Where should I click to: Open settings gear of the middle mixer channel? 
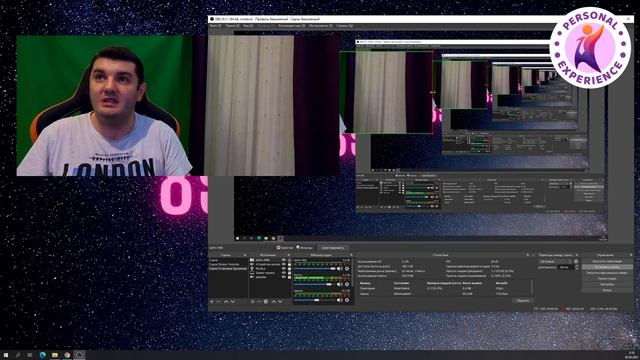point(347,284)
